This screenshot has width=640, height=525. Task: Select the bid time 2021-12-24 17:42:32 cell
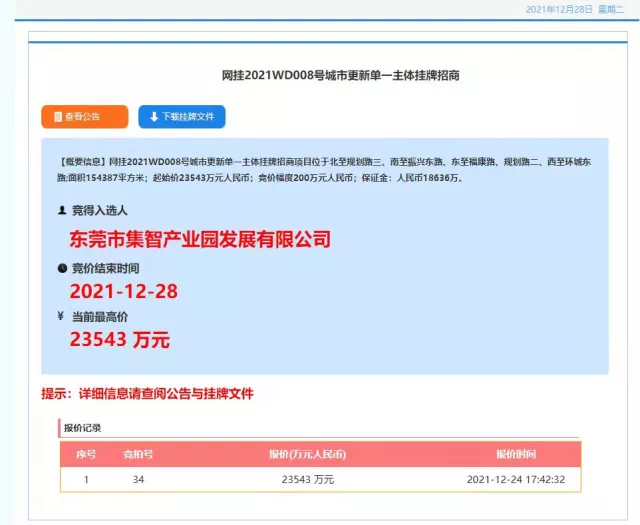(x=516, y=479)
